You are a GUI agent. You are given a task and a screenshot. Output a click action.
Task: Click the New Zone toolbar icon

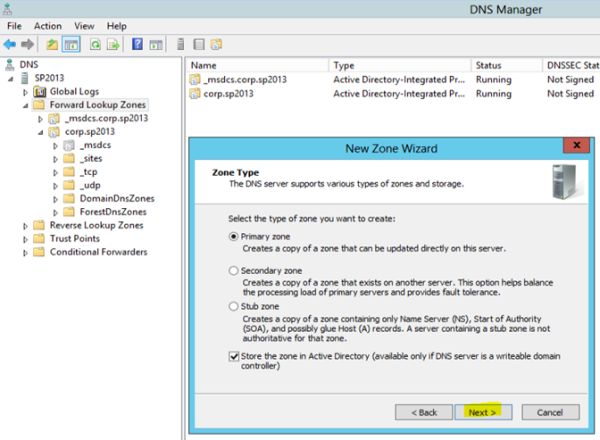click(x=216, y=44)
